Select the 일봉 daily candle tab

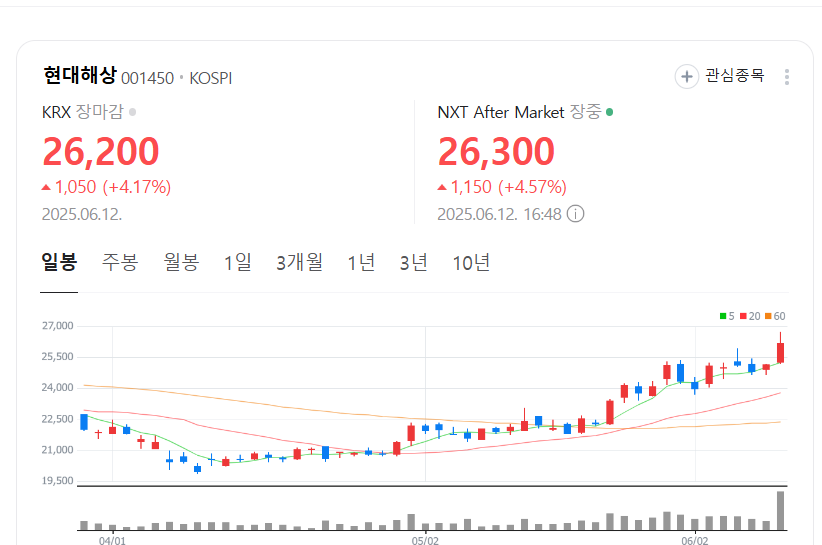coord(59,261)
